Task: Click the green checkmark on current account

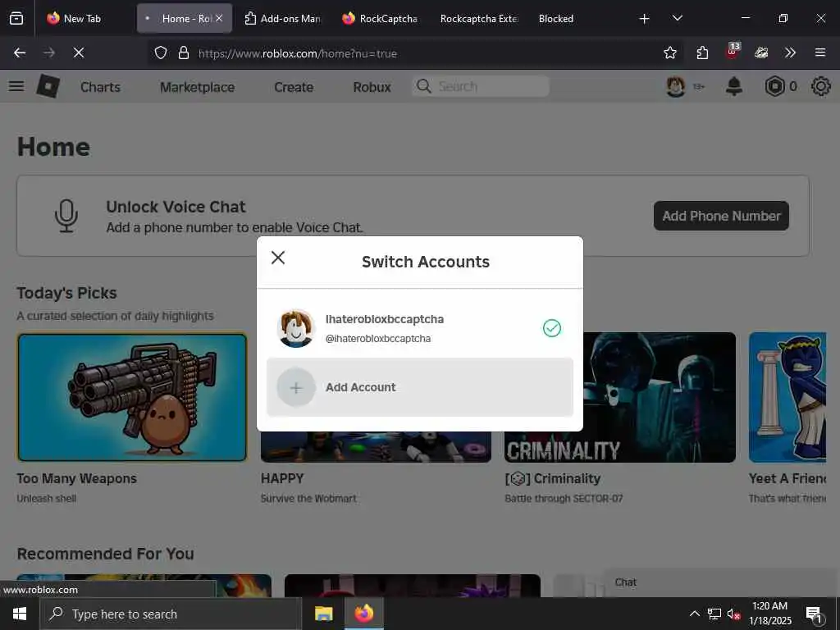Action: pyautogui.click(x=552, y=328)
